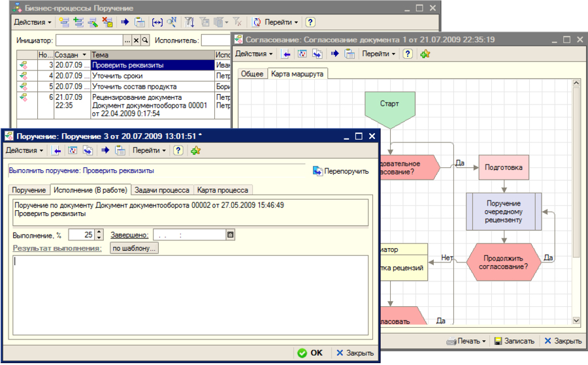Click the circular arrows icon in Согласование toolbar
This screenshot has width=588, height=365.
pos(302,54)
